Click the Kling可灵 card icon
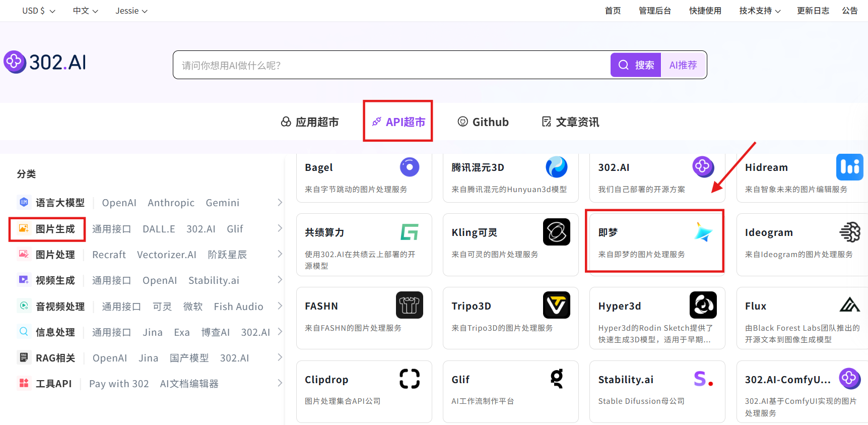The width and height of the screenshot is (868, 425). tap(557, 232)
